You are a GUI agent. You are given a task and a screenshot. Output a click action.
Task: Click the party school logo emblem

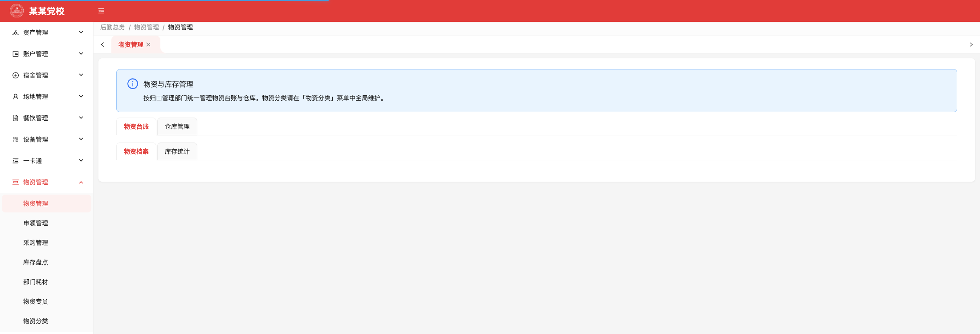click(x=17, y=11)
